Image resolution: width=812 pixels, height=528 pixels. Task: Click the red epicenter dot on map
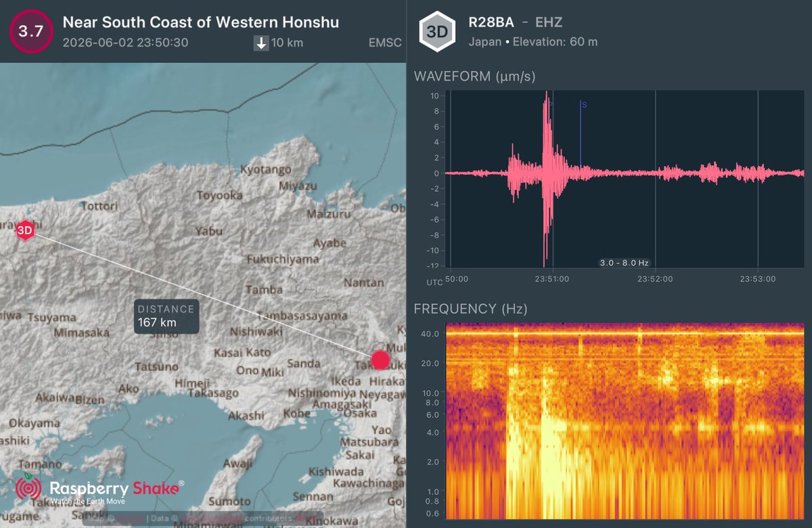click(x=380, y=359)
